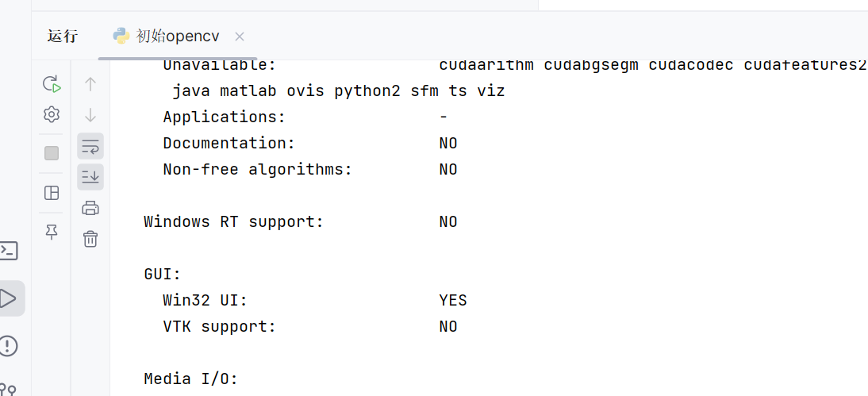
Task: Click the 'Media I/O:' console line
Action: [x=190, y=379]
